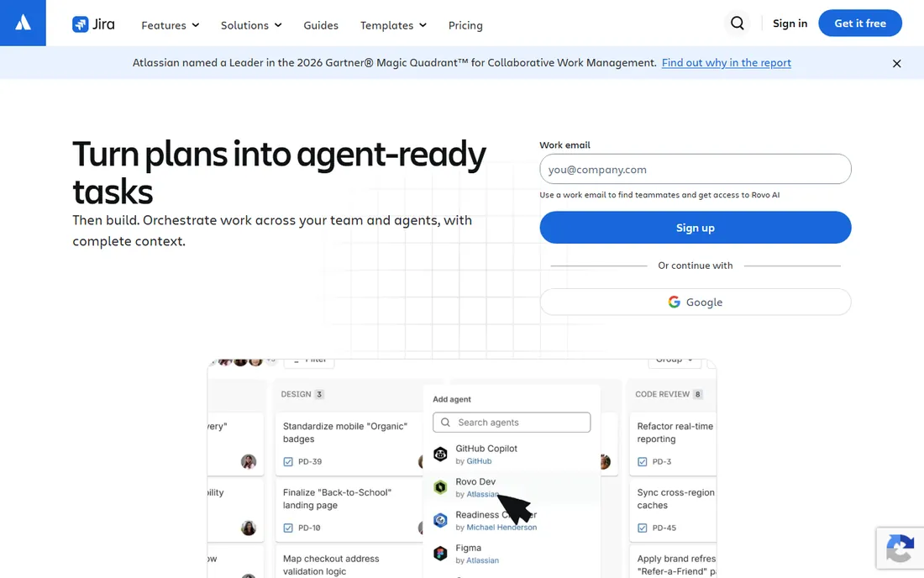The width and height of the screenshot is (924, 578).
Task: Select Rovo Dev agent name
Action: click(x=475, y=481)
